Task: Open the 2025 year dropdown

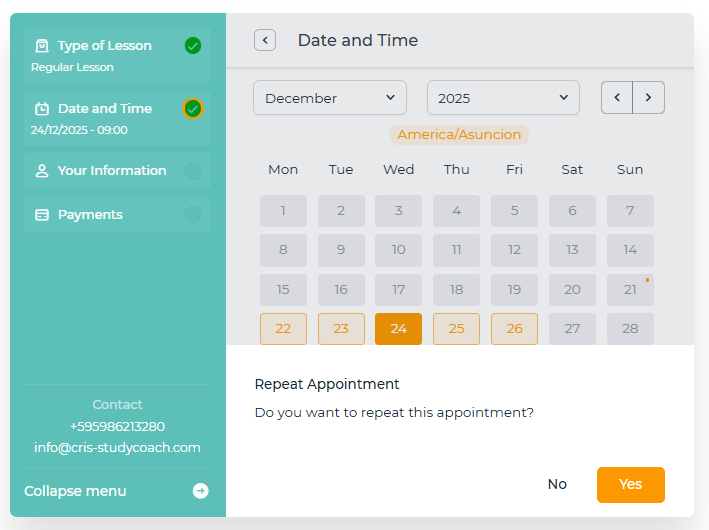Action: click(503, 98)
